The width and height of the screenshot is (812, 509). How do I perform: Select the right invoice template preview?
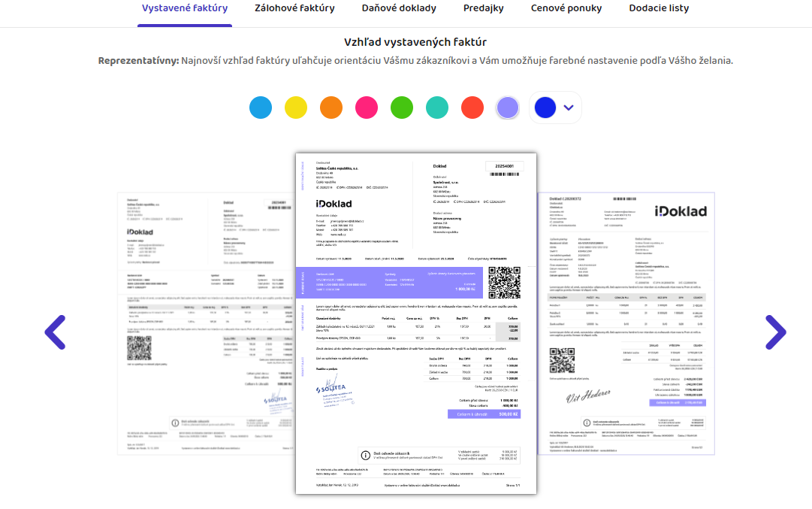pos(626,323)
